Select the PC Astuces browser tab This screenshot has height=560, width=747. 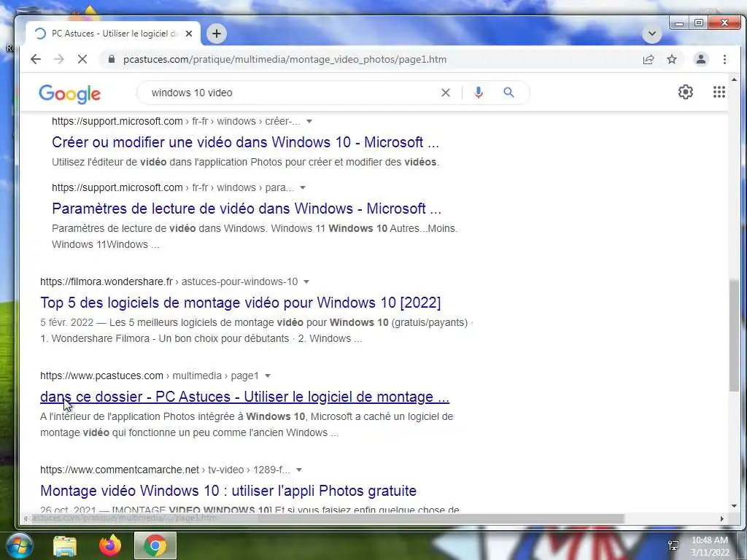tap(113, 34)
